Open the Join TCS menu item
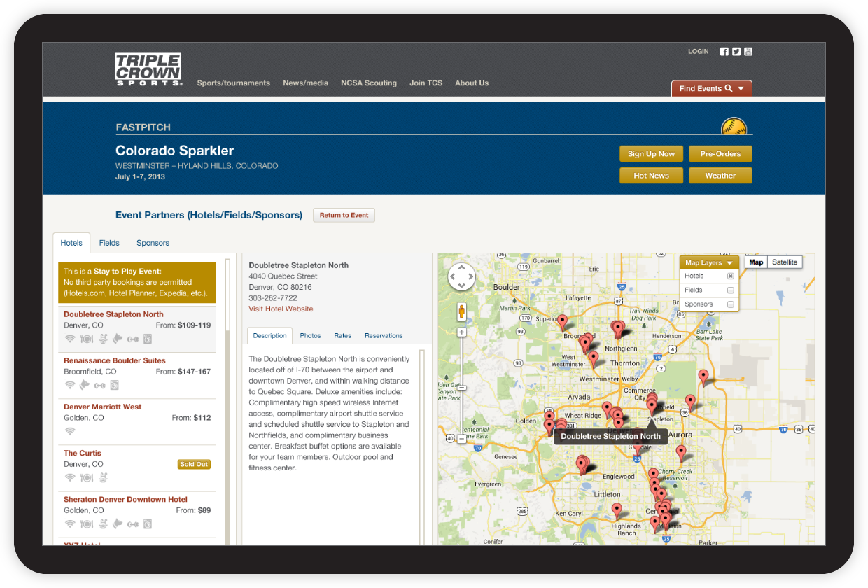 click(x=426, y=83)
